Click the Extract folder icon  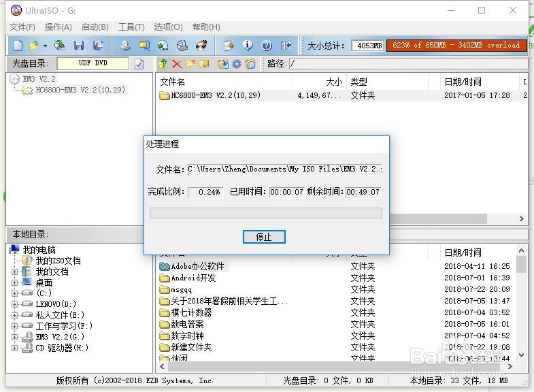point(223,64)
